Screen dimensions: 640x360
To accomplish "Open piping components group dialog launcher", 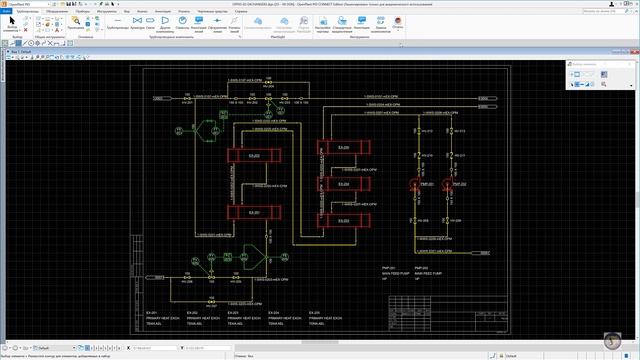I will pyautogui.click(x=240, y=37).
